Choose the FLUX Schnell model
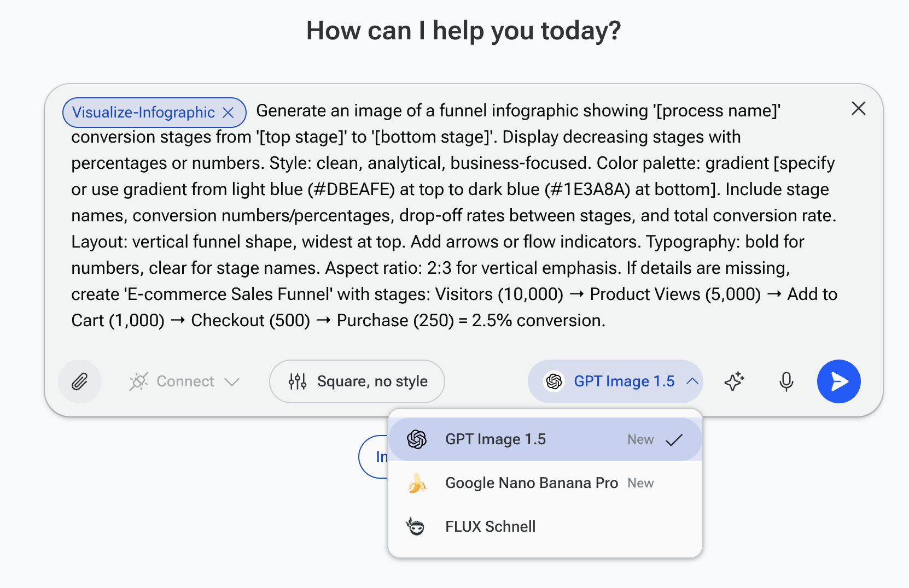909x588 pixels. click(x=545, y=527)
